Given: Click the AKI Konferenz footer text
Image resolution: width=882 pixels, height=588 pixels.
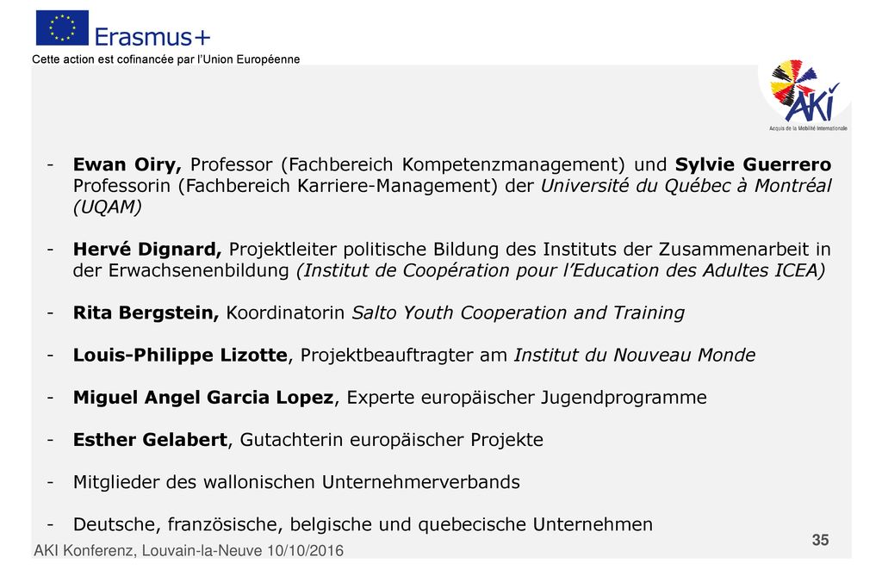Looking at the screenshot, I should pyautogui.click(x=189, y=550).
